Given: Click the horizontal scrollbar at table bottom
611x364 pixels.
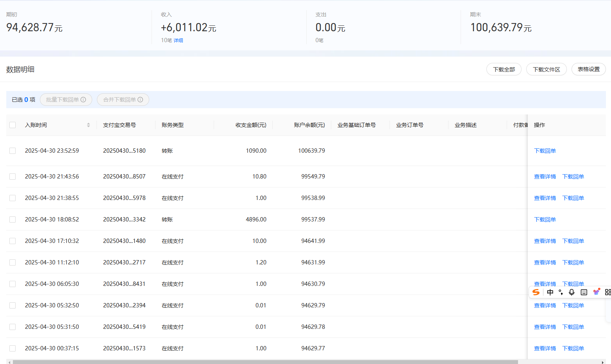Looking at the screenshot, I should click(x=266, y=362).
